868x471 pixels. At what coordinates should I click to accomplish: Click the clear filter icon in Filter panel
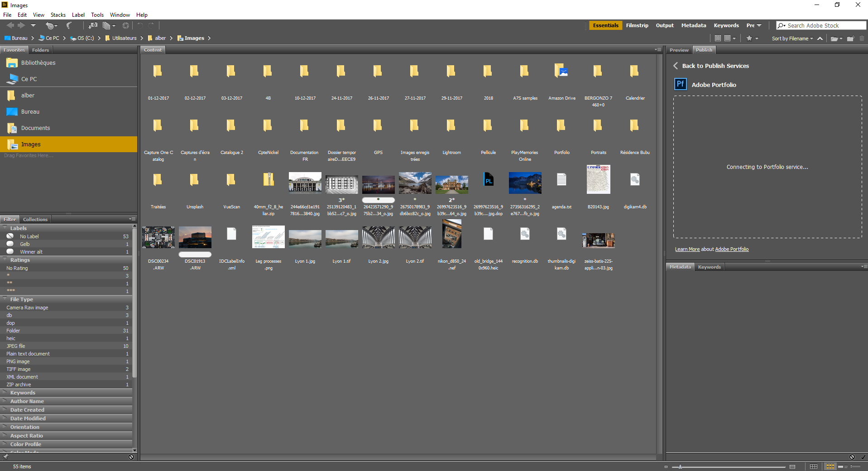(131, 457)
